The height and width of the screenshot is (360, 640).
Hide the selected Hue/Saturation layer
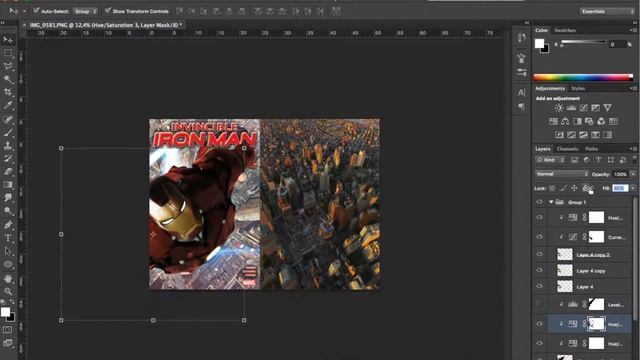point(540,324)
